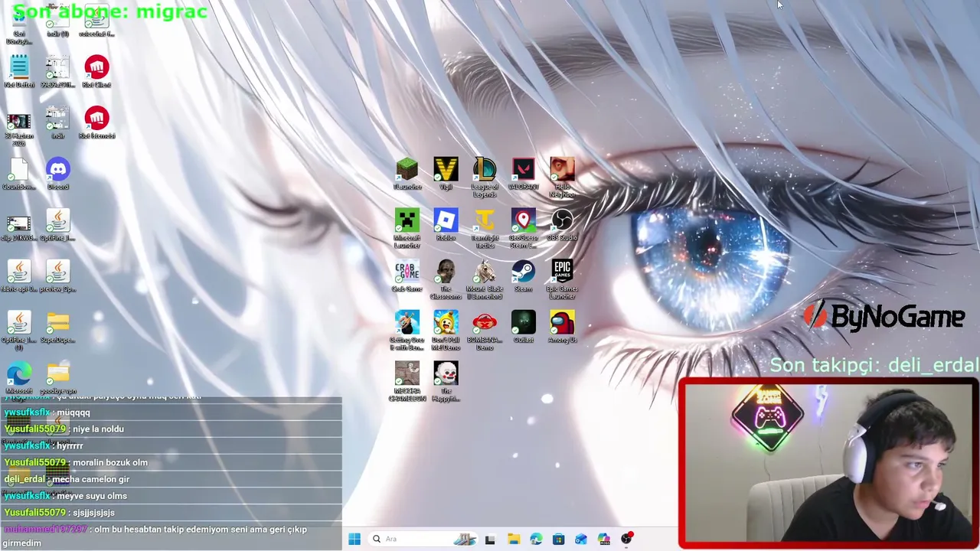The height and width of the screenshot is (551, 980).
Task: Open the Windows Start menu
Action: click(354, 539)
